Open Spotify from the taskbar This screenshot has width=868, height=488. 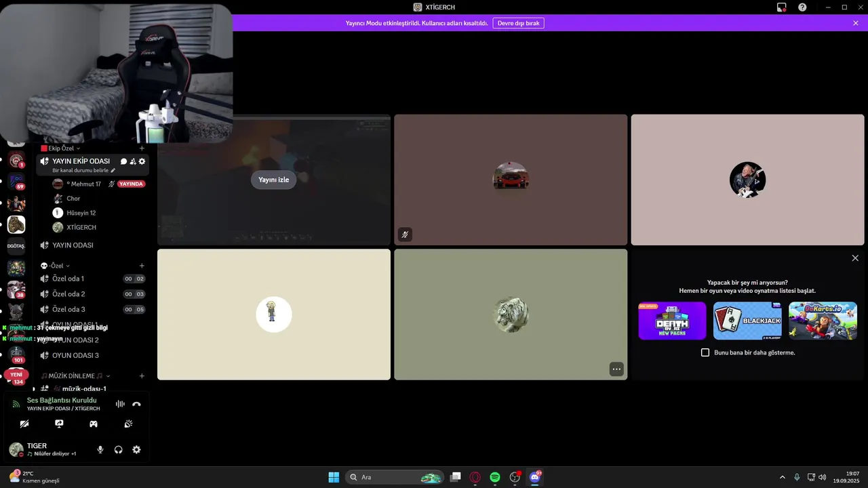495,477
